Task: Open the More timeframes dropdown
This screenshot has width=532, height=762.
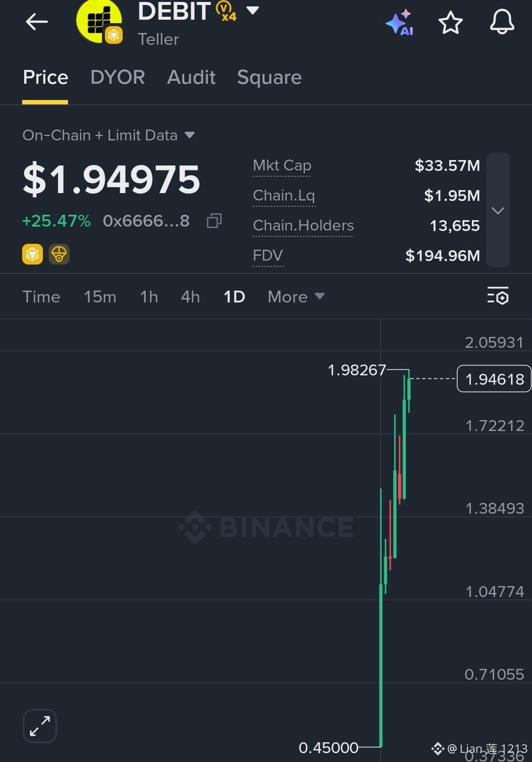Action: 296,297
